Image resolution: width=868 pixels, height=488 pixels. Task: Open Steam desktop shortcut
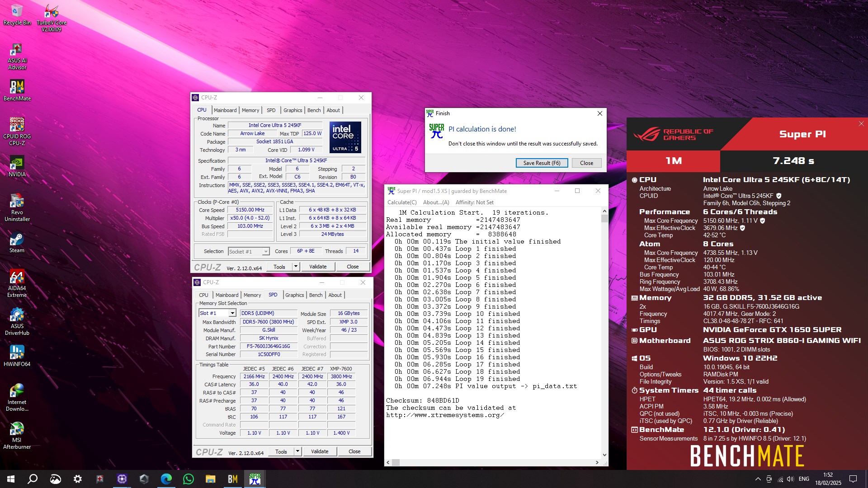pyautogui.click(x=17, y=243)
